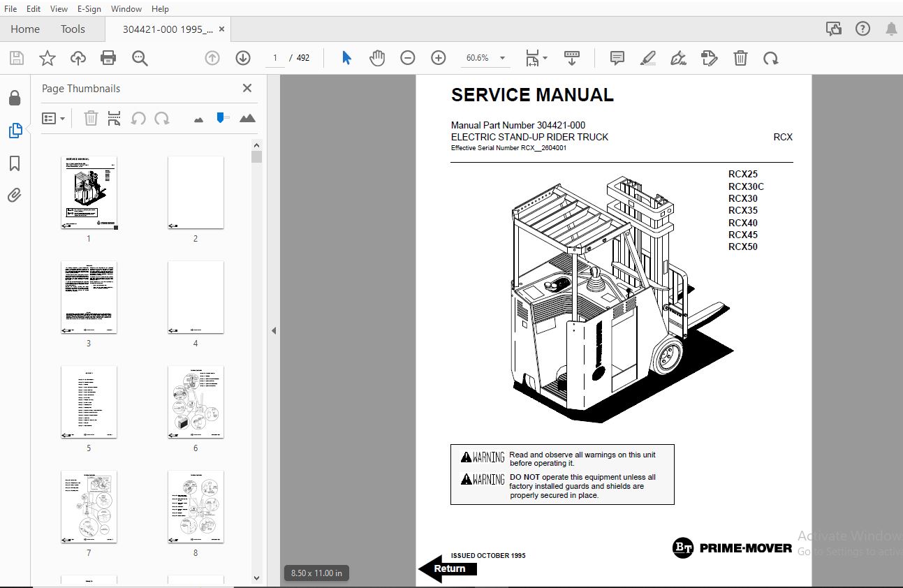This screenshot has width=903, height=588.
Task: Zoom out with the minus icon
Action: coord(408,58)
